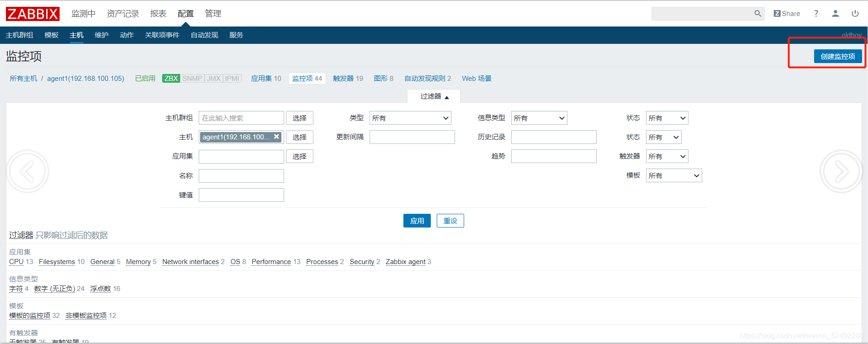
Task: Open agent1(192.168.100.105) host link
Action: click(x=85, y=79)
